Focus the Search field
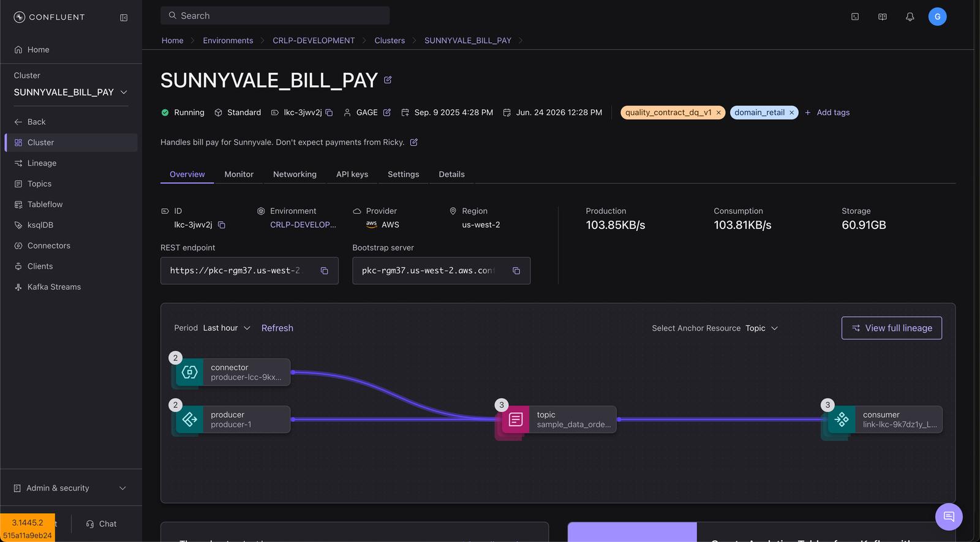980x542 pixels. (275, 16)
